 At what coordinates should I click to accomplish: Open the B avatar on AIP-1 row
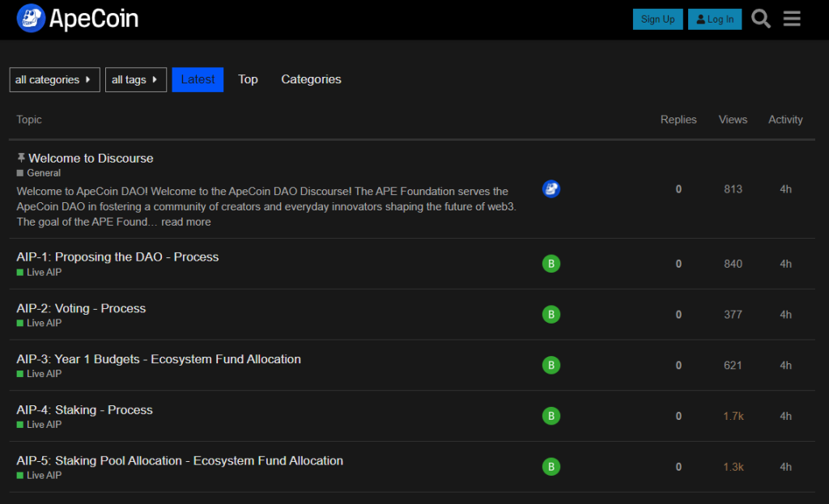(551, 264)
